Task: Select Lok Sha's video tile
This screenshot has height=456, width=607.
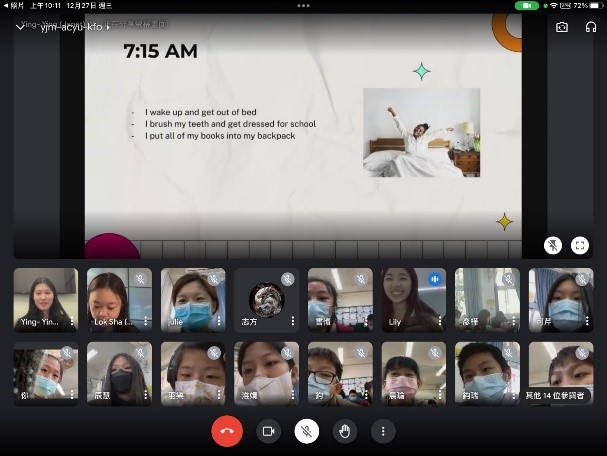Action: point(119,300)
